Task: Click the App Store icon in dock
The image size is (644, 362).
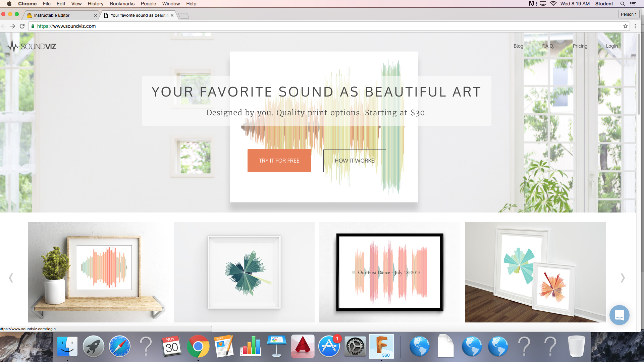Action: (329, 347)
